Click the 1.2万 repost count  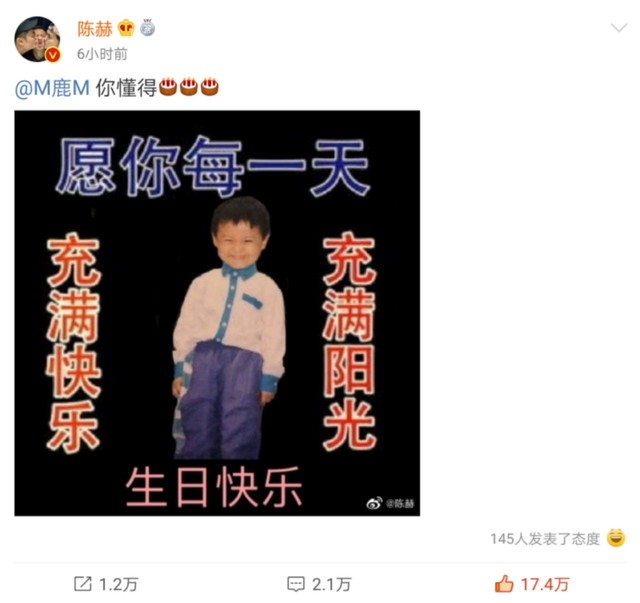tap(119, 584)
